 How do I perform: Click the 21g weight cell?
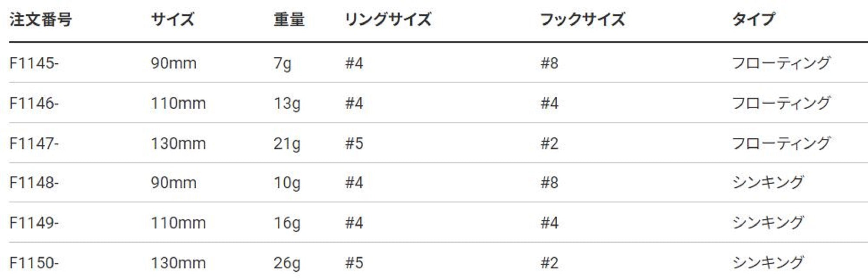(286, 143)
